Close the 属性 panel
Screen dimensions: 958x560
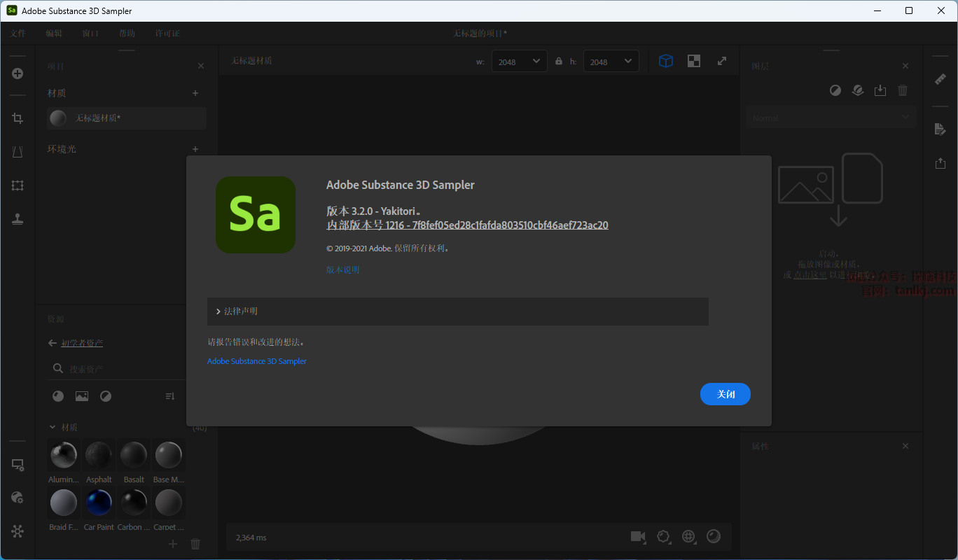(905, 446)
